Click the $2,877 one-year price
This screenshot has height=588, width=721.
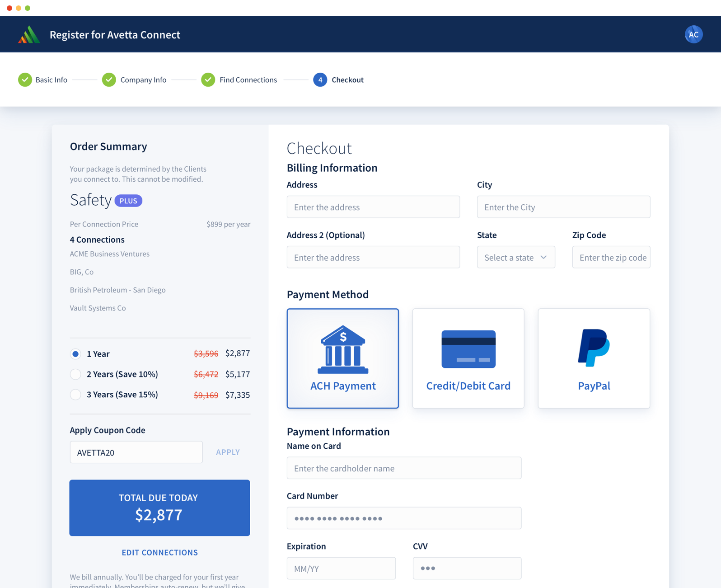point(238,353)
